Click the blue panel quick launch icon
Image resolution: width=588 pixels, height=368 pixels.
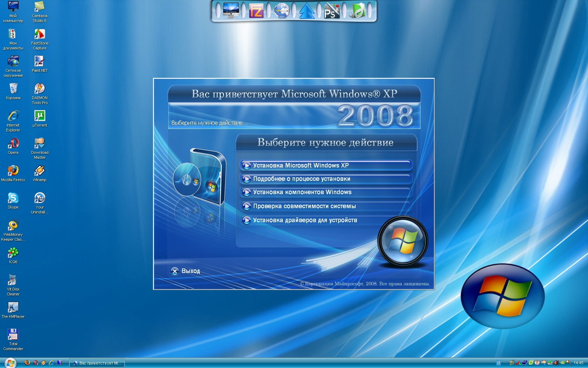tap(59, 363)
